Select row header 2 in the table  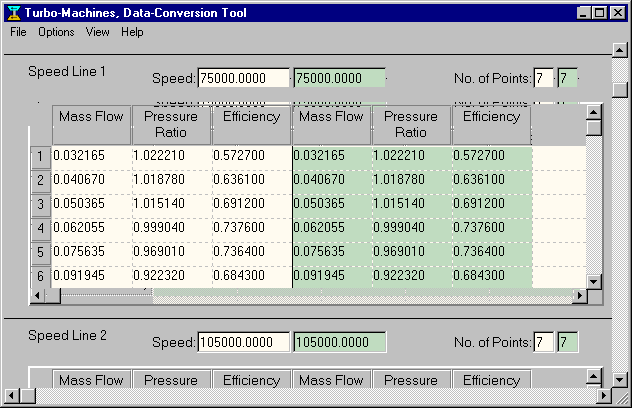(x=41, y=180)
